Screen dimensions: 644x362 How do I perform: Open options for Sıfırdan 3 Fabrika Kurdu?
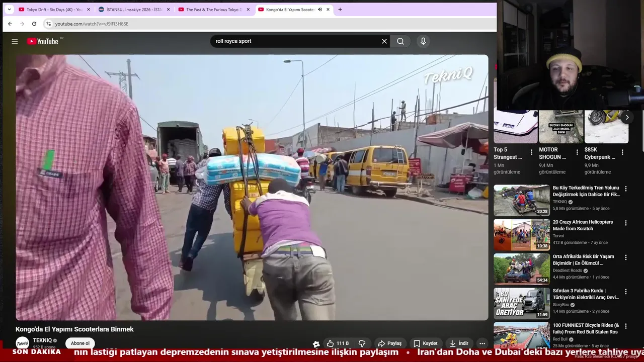point(626,292)
